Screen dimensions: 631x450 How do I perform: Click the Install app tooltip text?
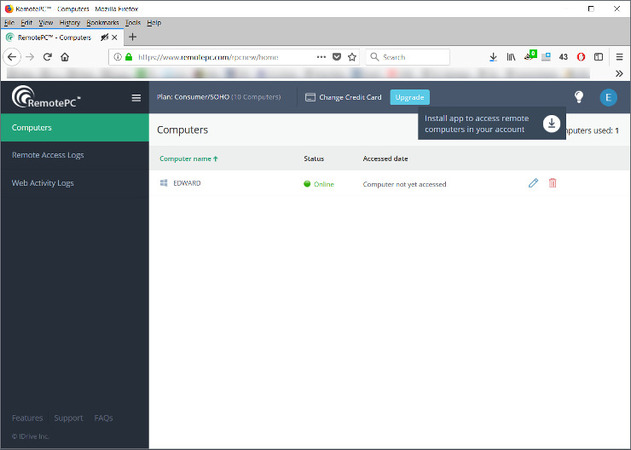pyautogui.click(x=476, y=124)
